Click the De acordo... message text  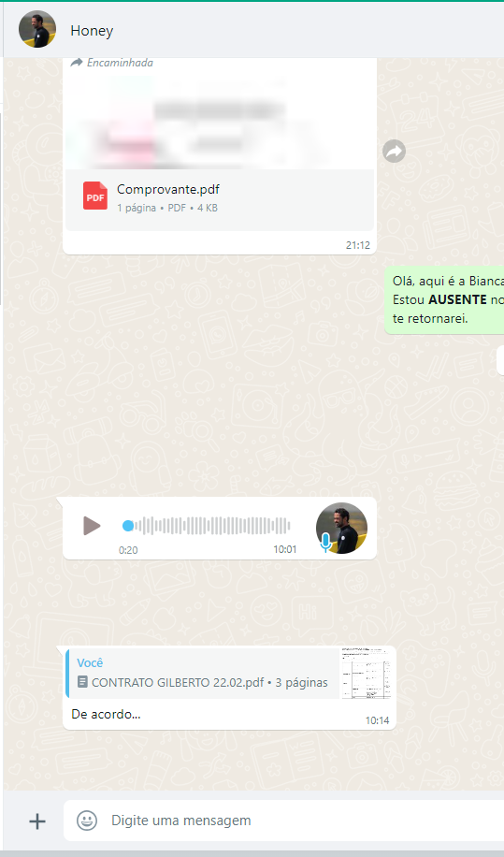coord(106,714)
